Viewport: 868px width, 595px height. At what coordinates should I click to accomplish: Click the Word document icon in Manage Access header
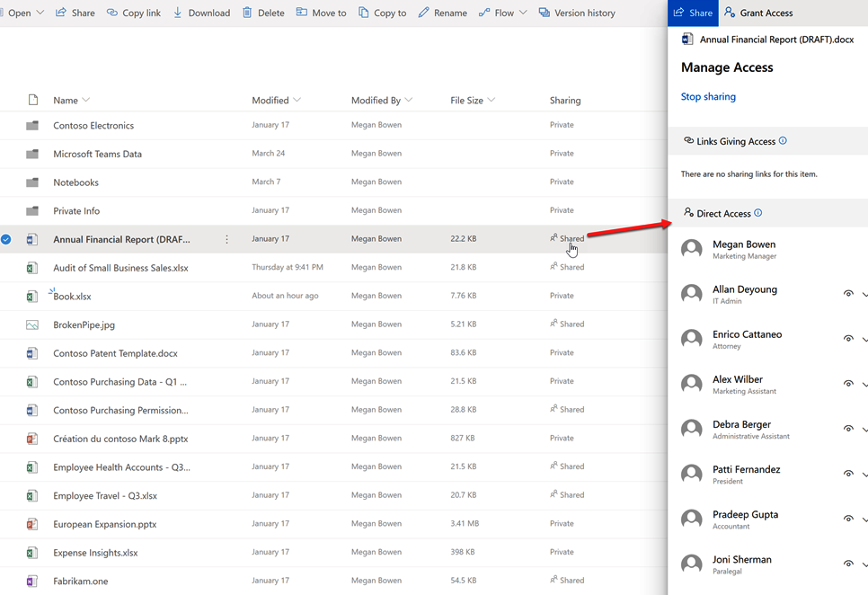[687, 39]
